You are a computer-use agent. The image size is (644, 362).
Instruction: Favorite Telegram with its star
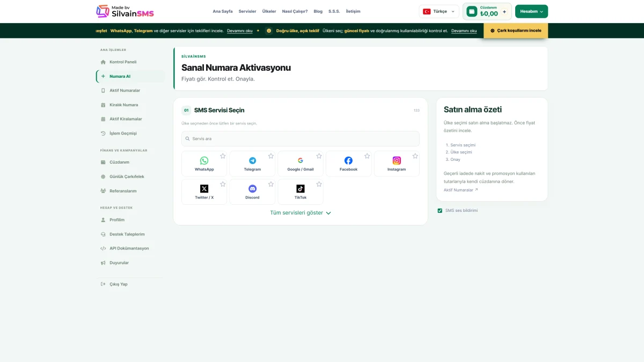271,156
